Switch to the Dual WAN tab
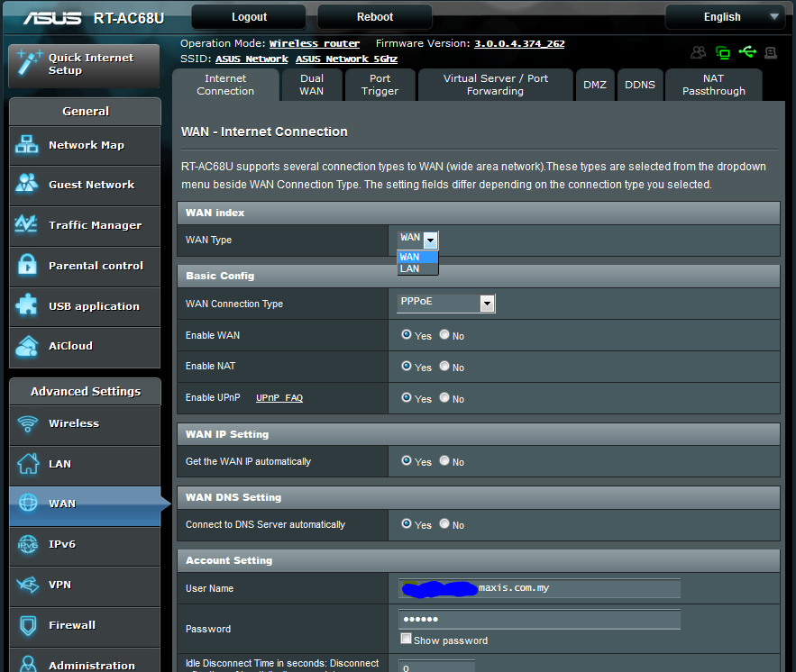The height and width of the screenshot is (672, 796). pos(312,85)
